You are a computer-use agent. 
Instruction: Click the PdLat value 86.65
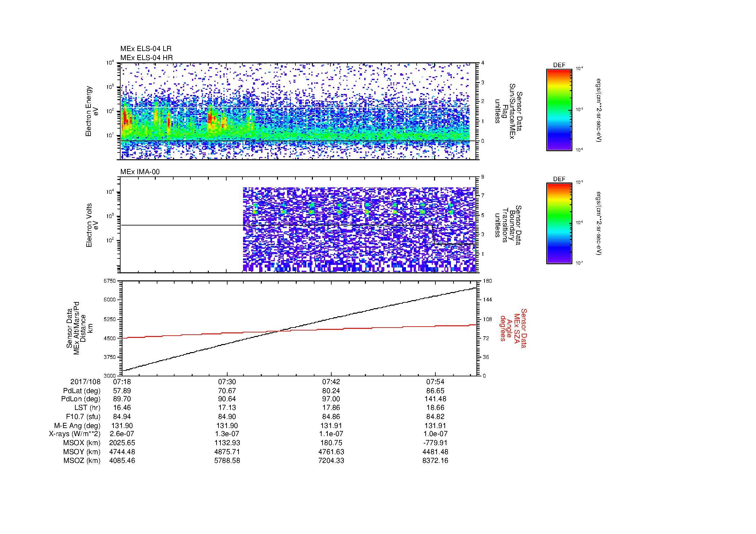[435, 391]
